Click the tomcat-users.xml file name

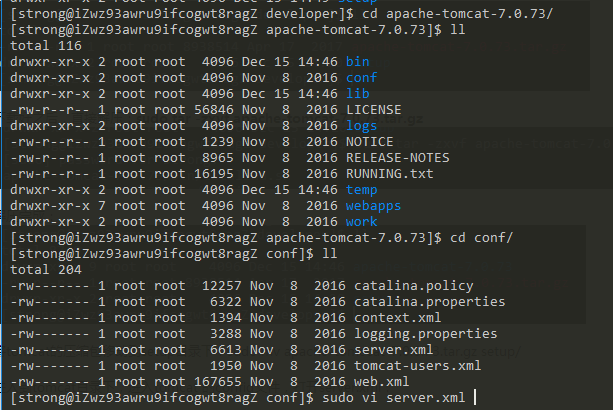[x=418, y=366]
